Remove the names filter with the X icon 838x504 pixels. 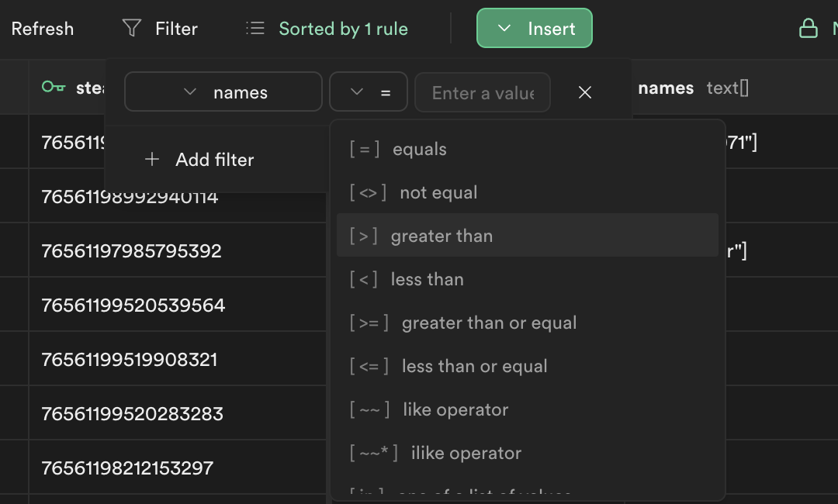[x=585, y=92]
